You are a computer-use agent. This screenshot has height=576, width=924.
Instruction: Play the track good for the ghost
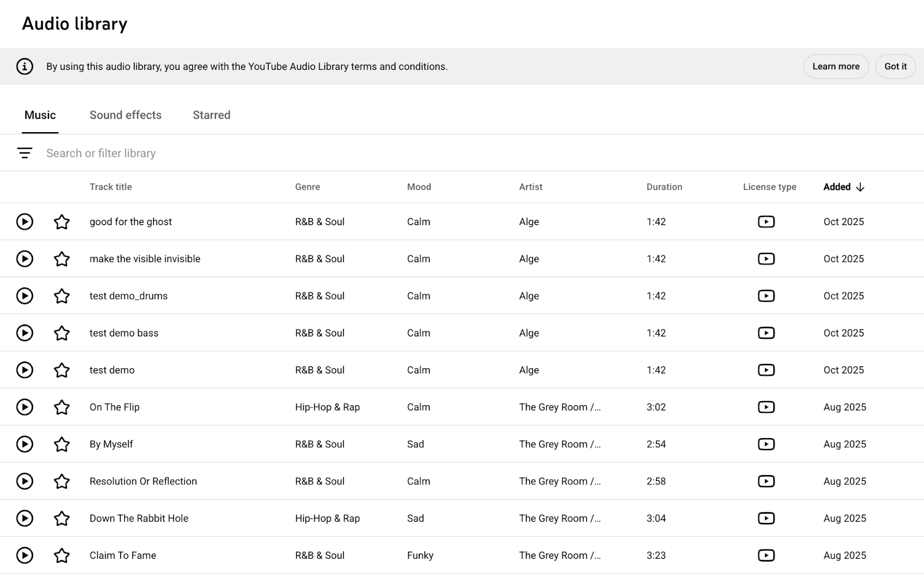(24, 222)
